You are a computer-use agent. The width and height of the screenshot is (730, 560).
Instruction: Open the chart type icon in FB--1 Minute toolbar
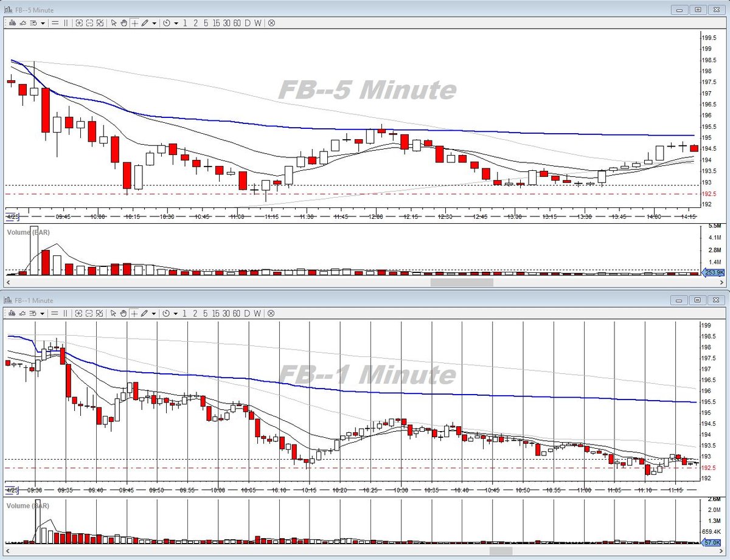12,313
